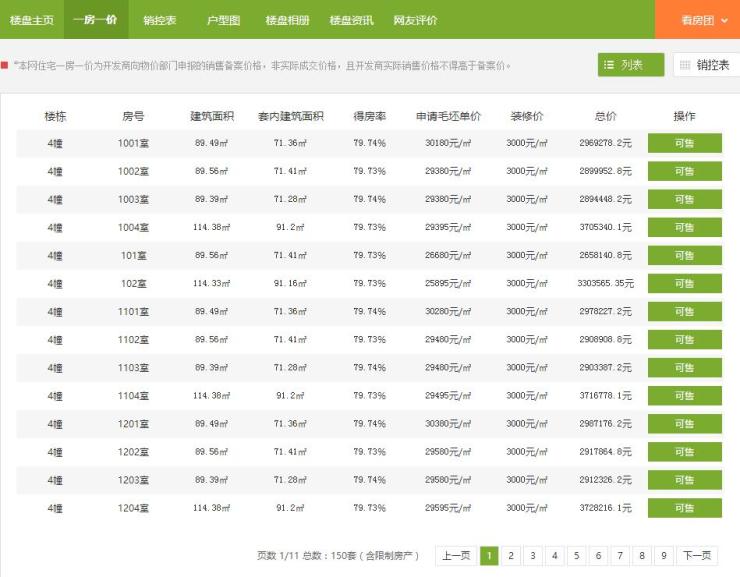Click 可售 button for room 1104室
Viewport: 740px width, 577px height.
point(684,396)
